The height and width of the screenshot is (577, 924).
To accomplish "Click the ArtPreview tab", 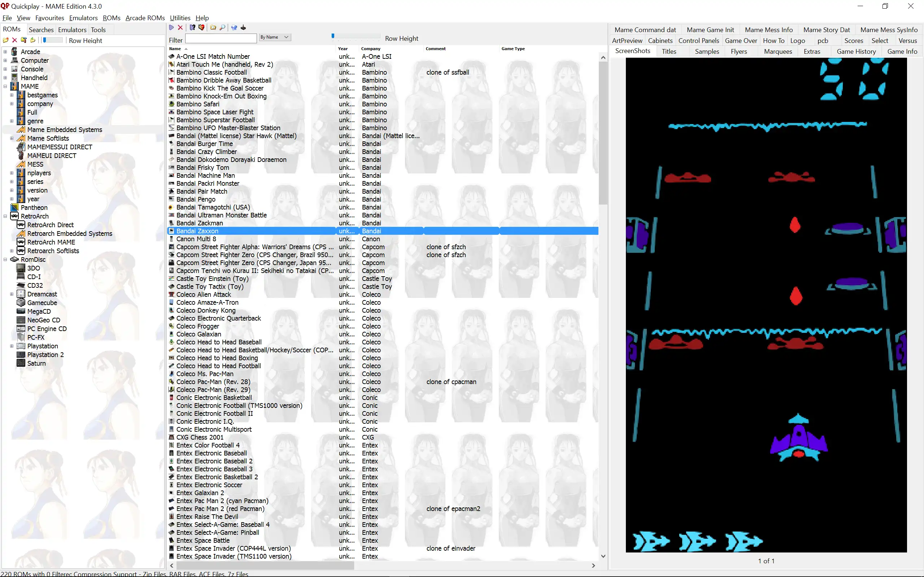I will click(x=627, y=40).
